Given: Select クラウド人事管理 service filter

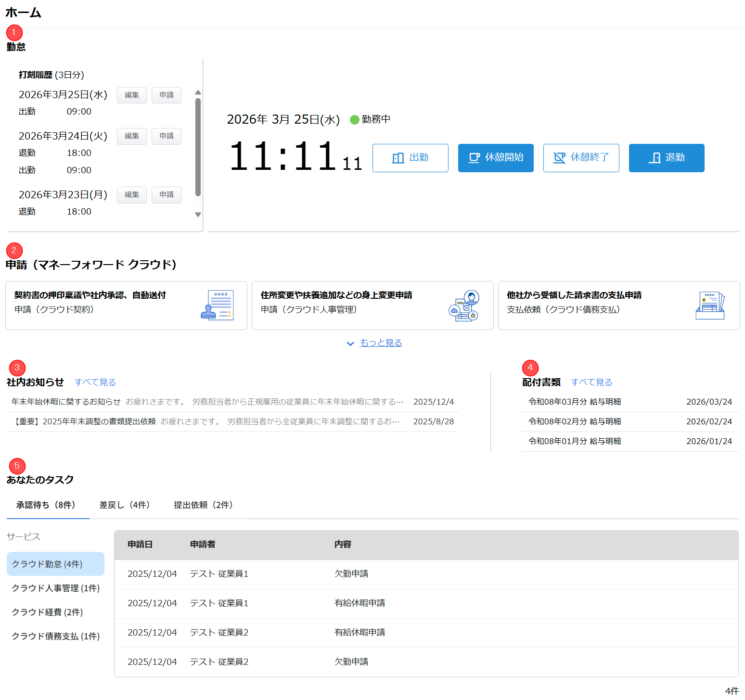Looking at the screenshot, I should (x=55, y=588).
